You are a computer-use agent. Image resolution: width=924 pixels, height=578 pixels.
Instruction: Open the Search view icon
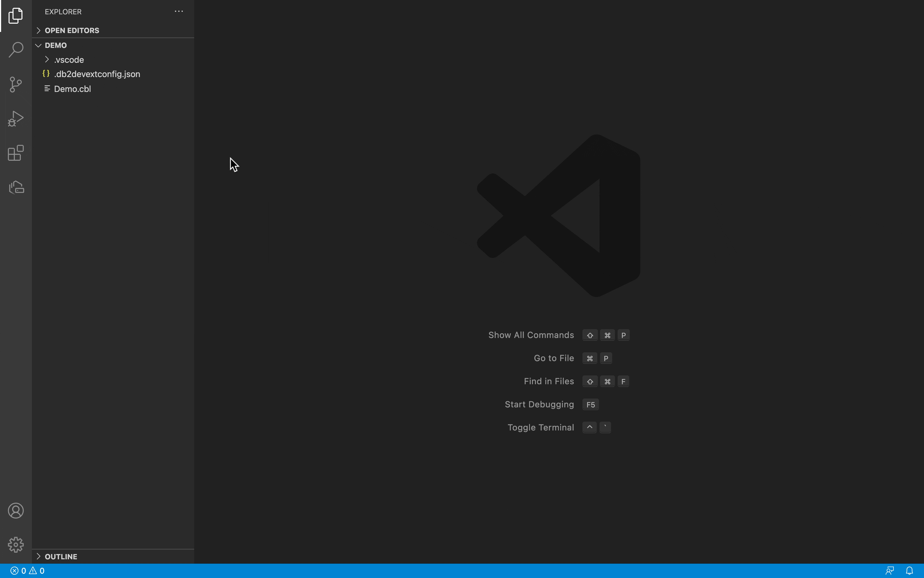click(16, 50)
